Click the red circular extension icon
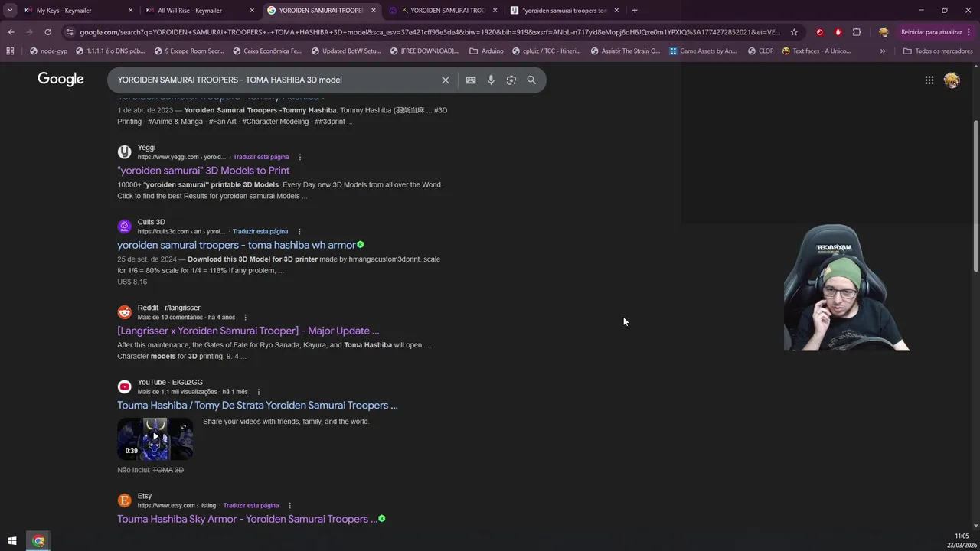980x551 pixels. tap(820, 32)
